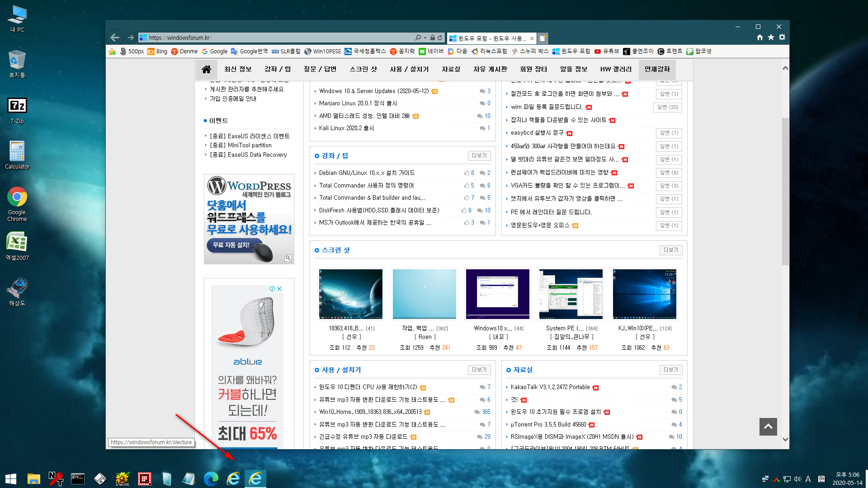Click the scrollbar down arrow
The width and height of the screenshot is (868, 488).
(785, 439)
